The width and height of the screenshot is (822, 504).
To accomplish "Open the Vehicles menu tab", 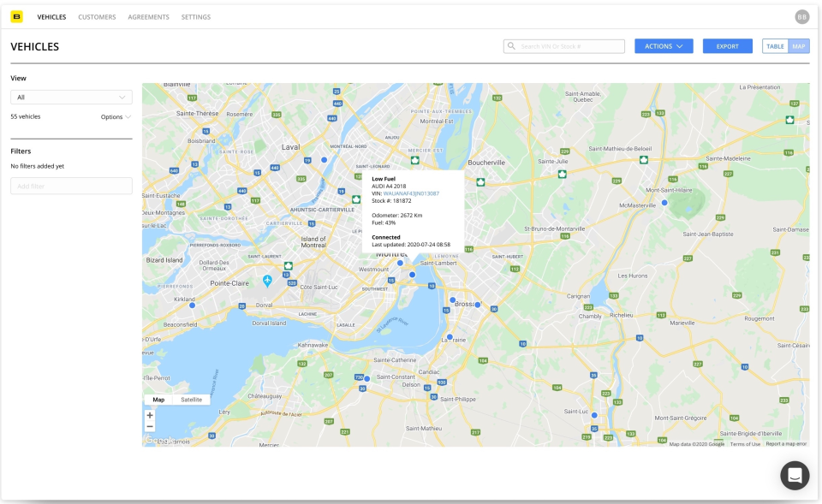I will pyautogui.click(x=51, y=17).
